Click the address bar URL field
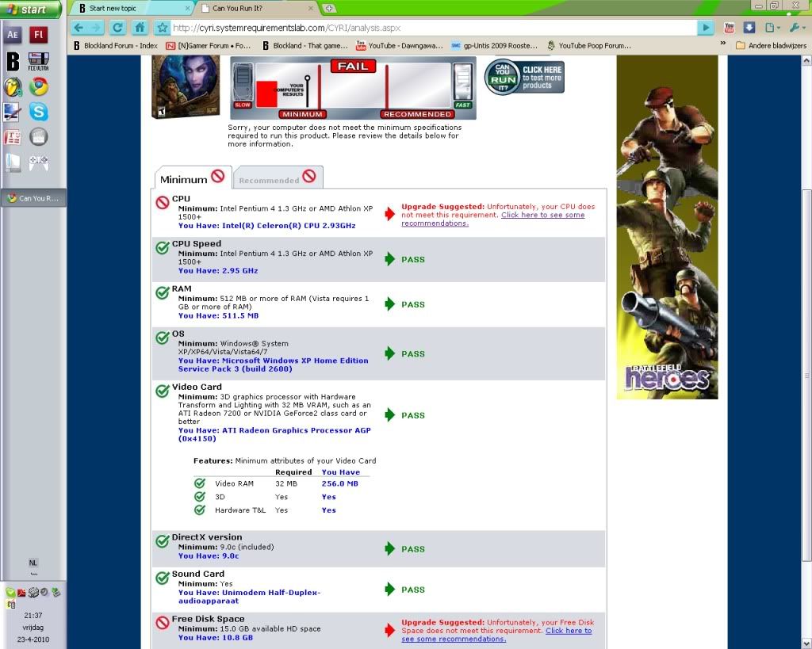This screenshot has width=812, height=649. coord(428,28)
